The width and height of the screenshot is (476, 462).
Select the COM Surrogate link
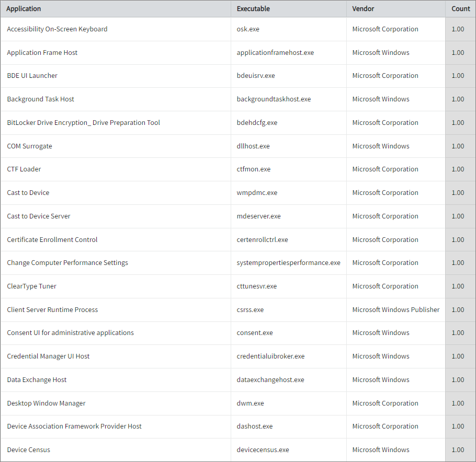[x=30, y=146]
